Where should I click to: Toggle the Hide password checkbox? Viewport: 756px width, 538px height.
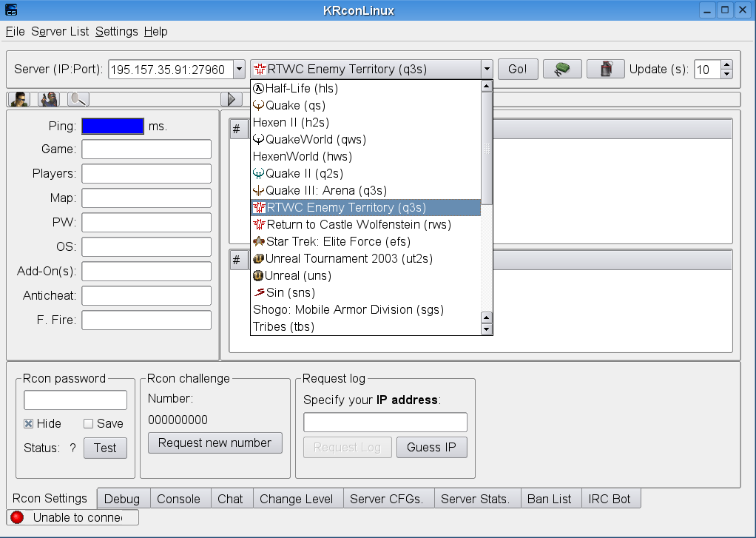pos(28,423)
